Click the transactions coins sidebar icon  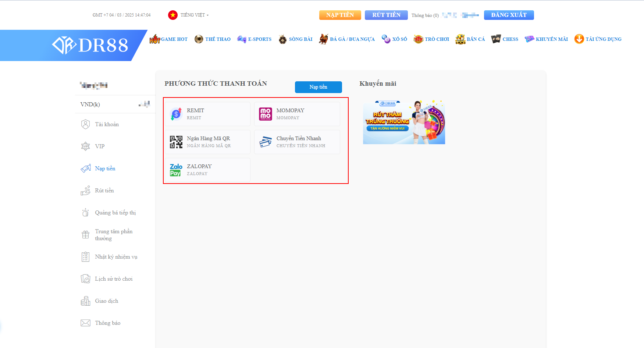[x=86, y=301]
